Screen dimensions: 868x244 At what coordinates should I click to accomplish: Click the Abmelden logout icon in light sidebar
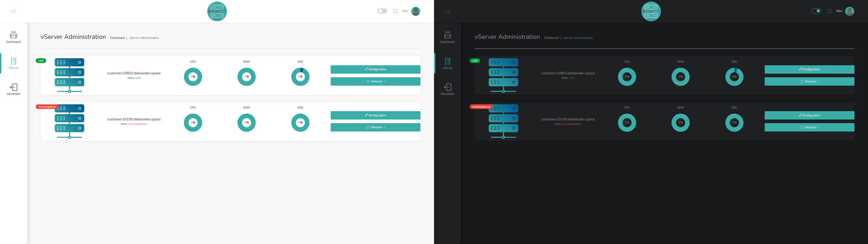pyautogui.click(x=14, y=88)
